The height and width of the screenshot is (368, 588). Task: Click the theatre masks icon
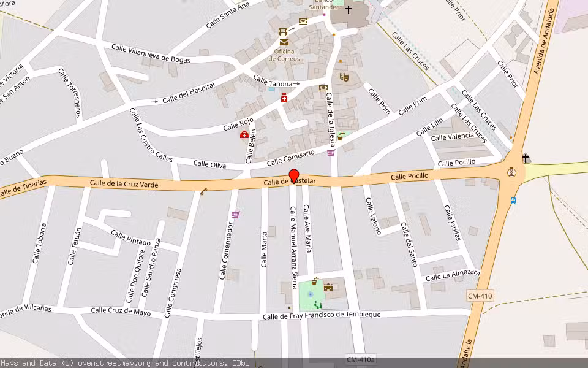click(x=344, y=77)
